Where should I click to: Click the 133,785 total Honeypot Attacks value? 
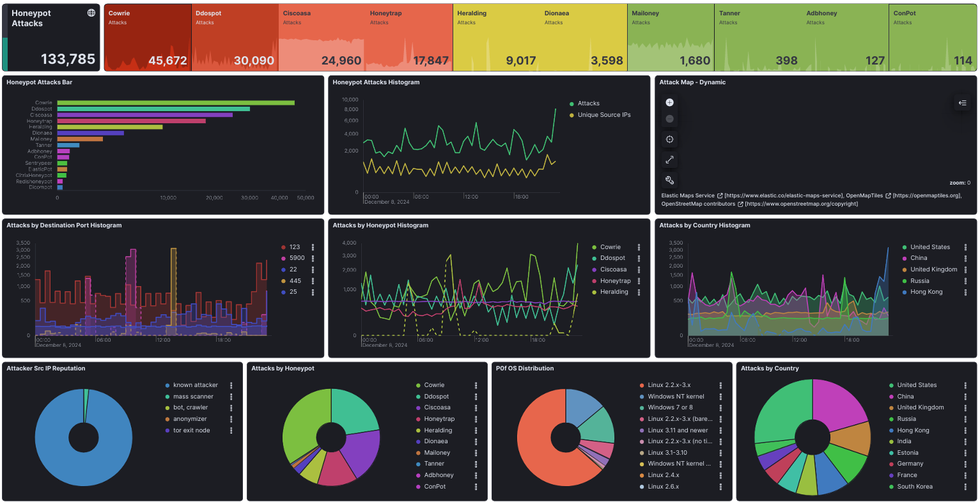[68, 59]
